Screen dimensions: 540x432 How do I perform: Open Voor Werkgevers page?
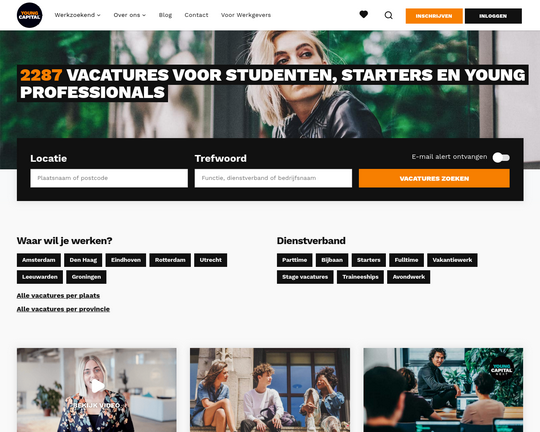click(x=246, y=15)
